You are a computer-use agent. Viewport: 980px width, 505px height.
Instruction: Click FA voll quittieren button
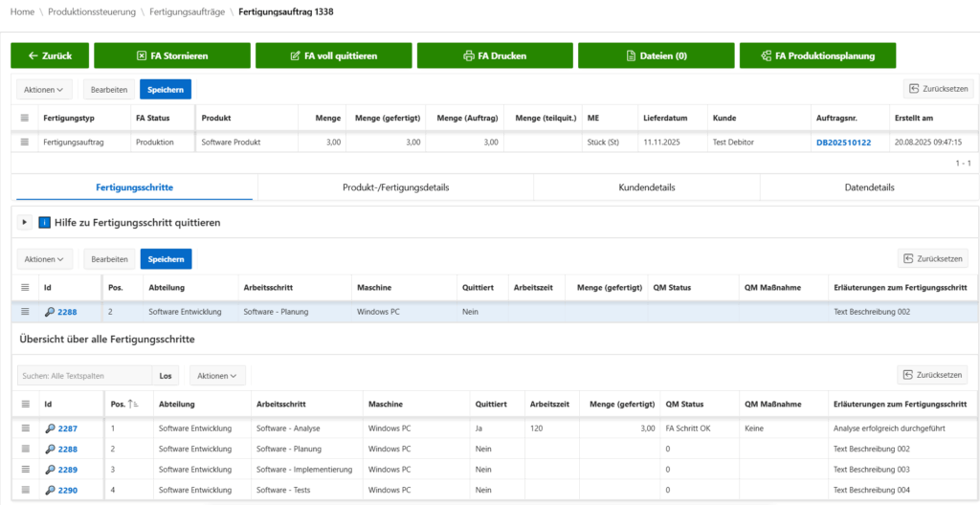pyautogui.click(x=334, y=55)
